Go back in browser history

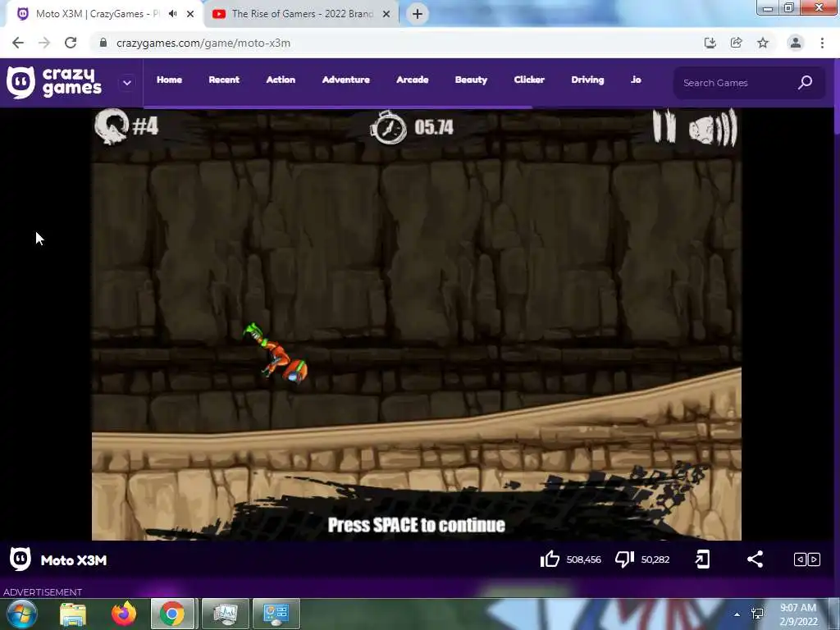[18, 43]
